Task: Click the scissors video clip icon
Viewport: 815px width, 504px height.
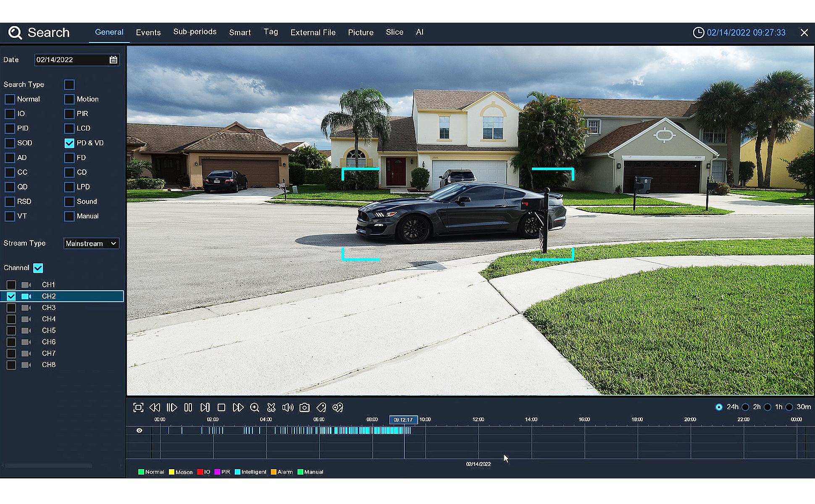Action: click(x=271, y=407)
